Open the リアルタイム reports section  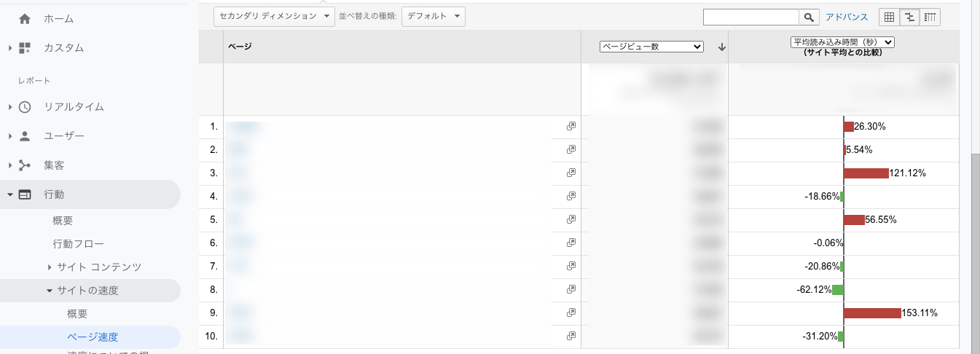pos(74,106)
